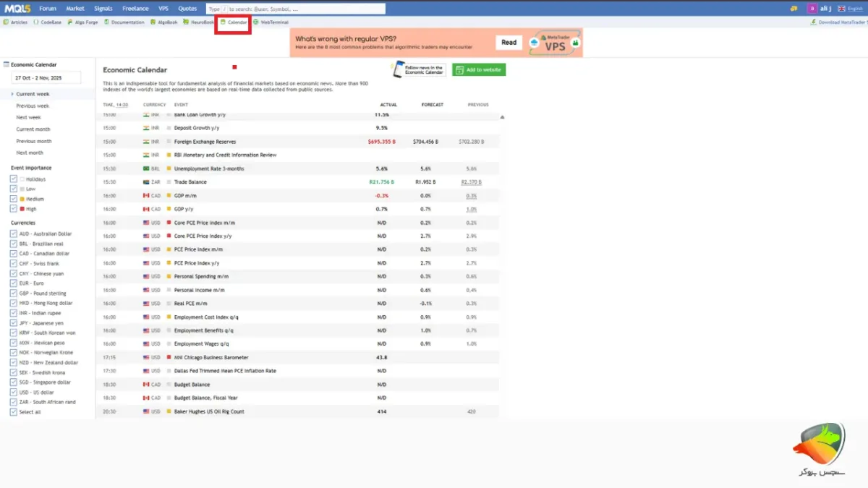868x488 pixels.
Task: Uncheck USD - US dollar currency
Action: [14, 392]
